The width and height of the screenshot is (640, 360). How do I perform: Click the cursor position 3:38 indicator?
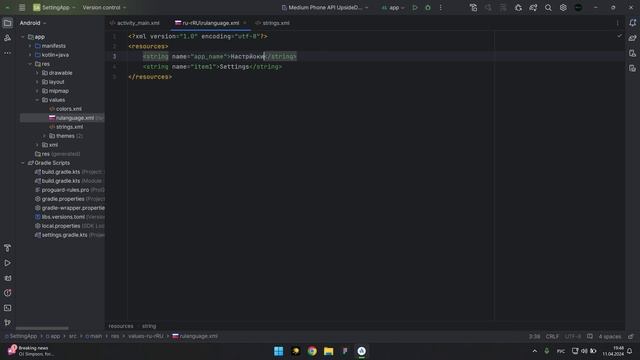pyautogui.click(x=534, y=336)
